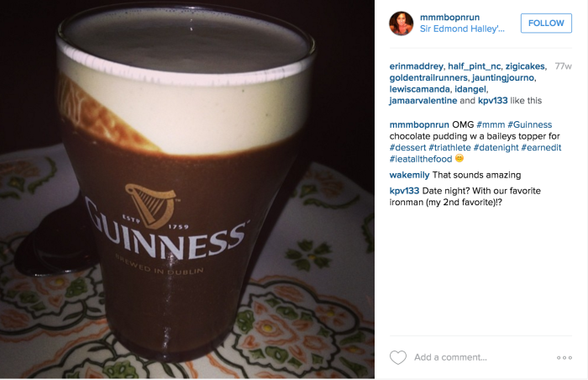The height and width of the screenshot is (380, 588).
Task: Follow the mmmbopnrun account
Action: [546, 23]
